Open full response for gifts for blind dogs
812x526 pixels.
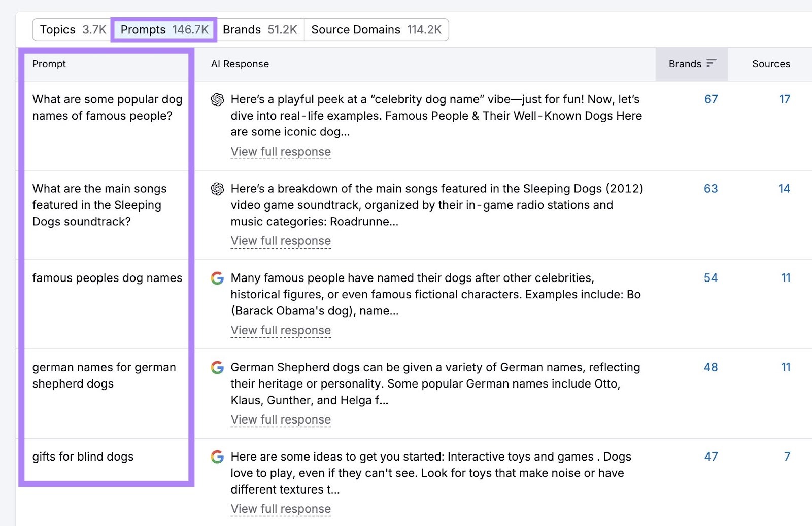(280, 508)
